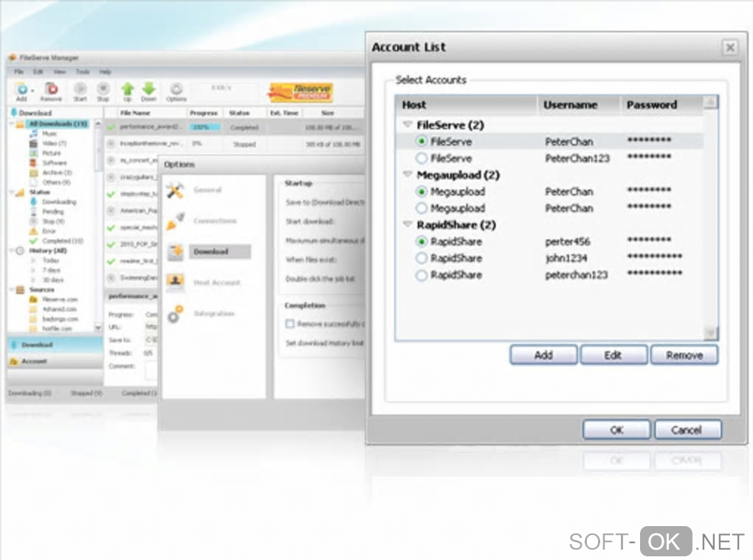The height and width of the screenshot is (560, 753).
Task: Click the File Name column header in downloads list
Action: tap(145, 113)
